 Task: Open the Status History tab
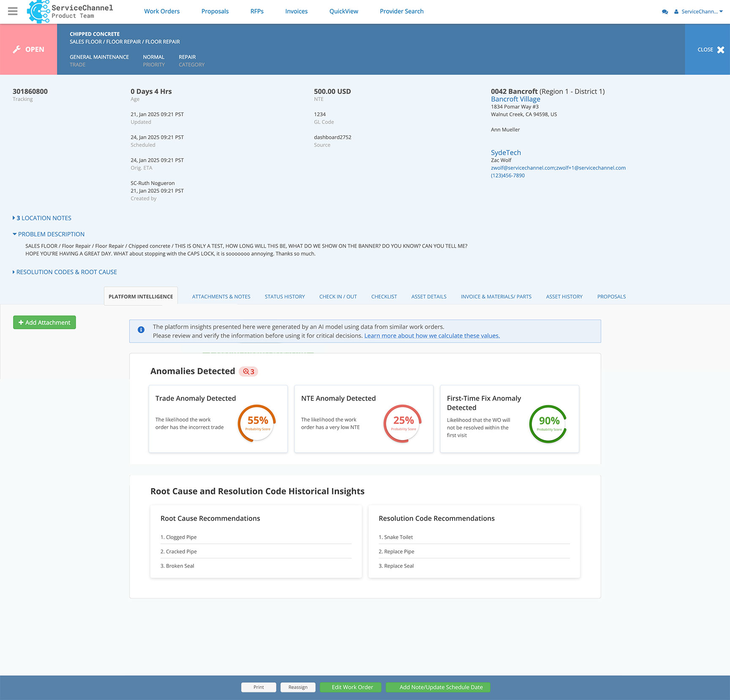[x=285, y=297]
